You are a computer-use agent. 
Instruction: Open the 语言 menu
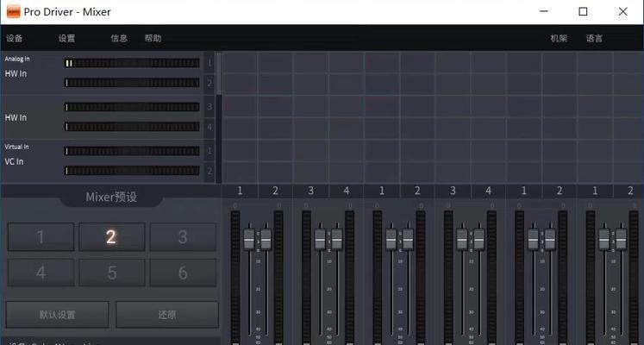coord(594,38)
